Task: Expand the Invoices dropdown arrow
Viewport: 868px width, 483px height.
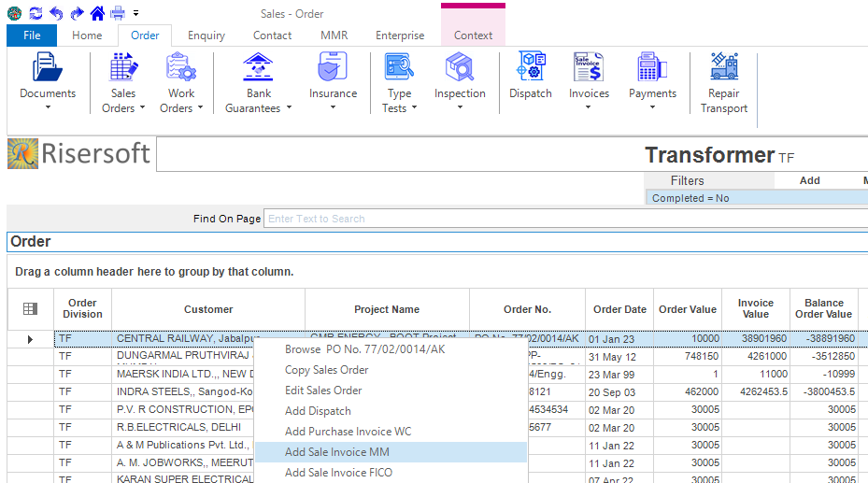Action: [589, 107]
